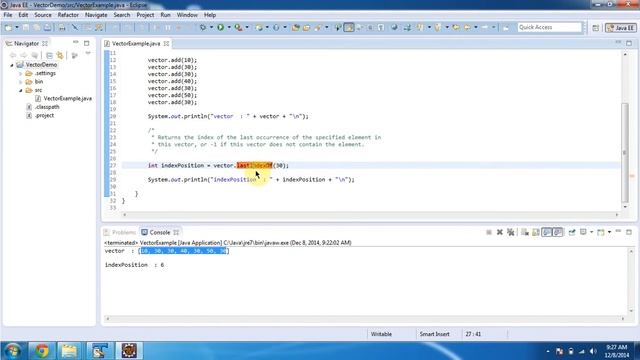
Task: Expand the bin folder
Action: (20, 82)
